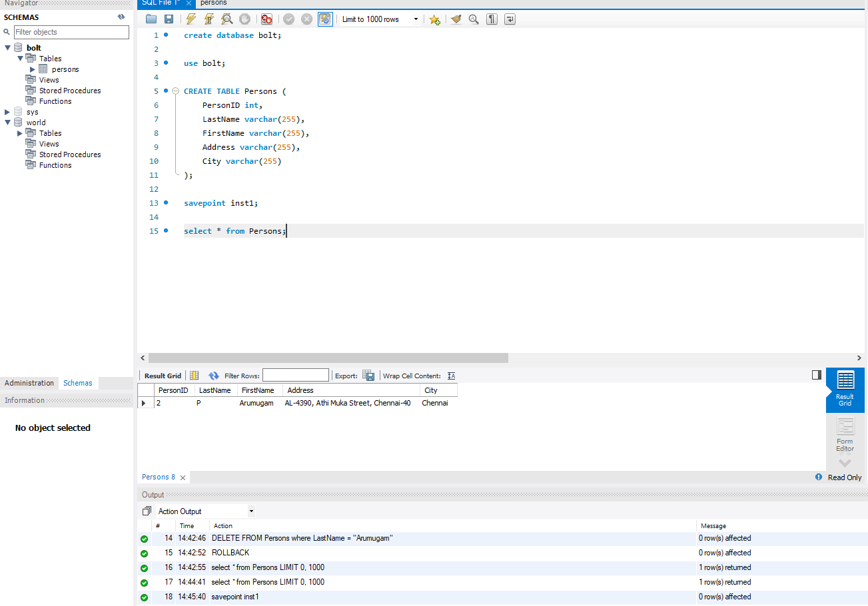Toggle word wrapping in the editor
The width and height of the screenshot is (868, 606).
[510, 19]
